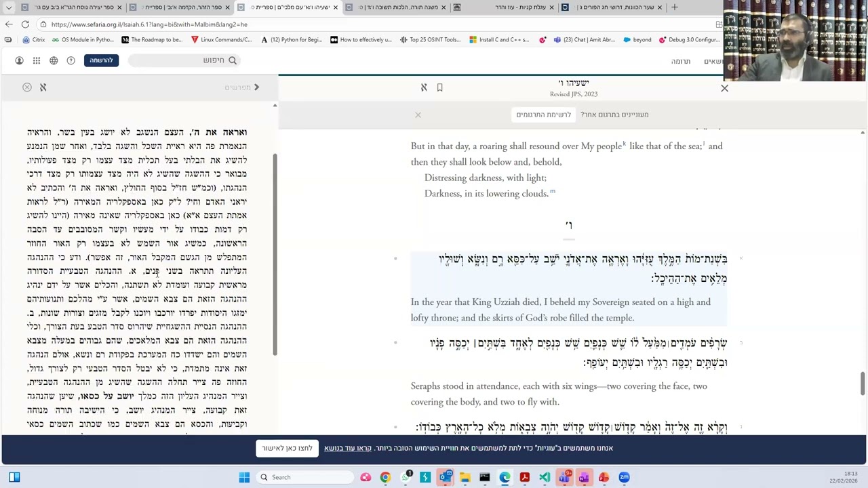Open the Sefaria help question mark icon
Viewport: 868px width, 488px height.
[71, 60]
